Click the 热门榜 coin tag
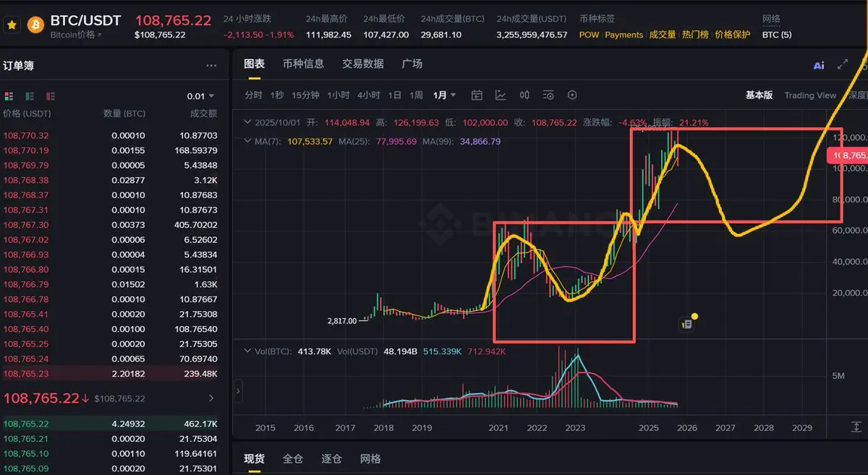The image size is (868, 475). (695, 35)
